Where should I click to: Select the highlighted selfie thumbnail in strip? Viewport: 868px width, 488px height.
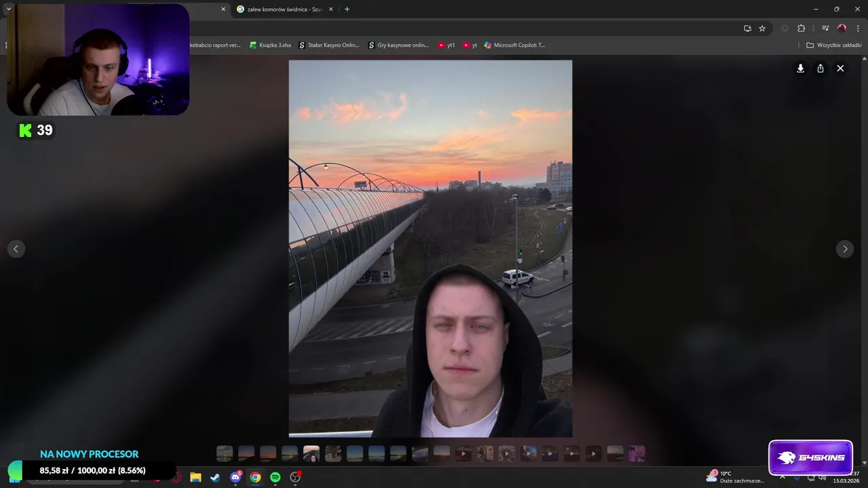(x=311, y=453)
